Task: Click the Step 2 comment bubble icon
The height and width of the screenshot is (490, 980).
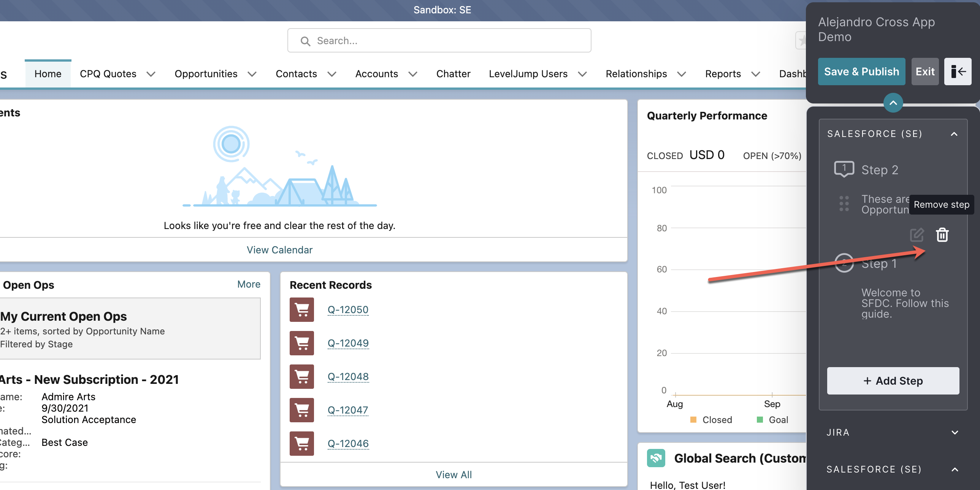Action: [x=844, y=169]
